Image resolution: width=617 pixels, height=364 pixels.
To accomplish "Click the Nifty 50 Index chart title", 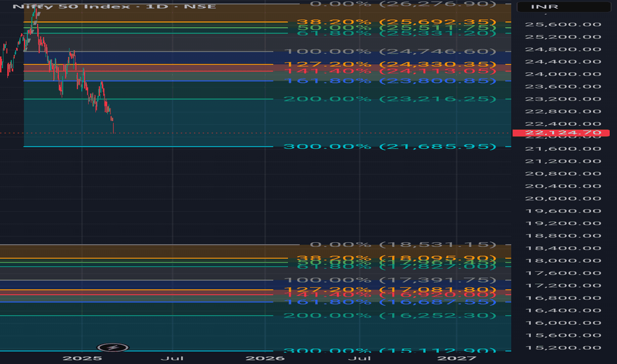I will 114,7.
